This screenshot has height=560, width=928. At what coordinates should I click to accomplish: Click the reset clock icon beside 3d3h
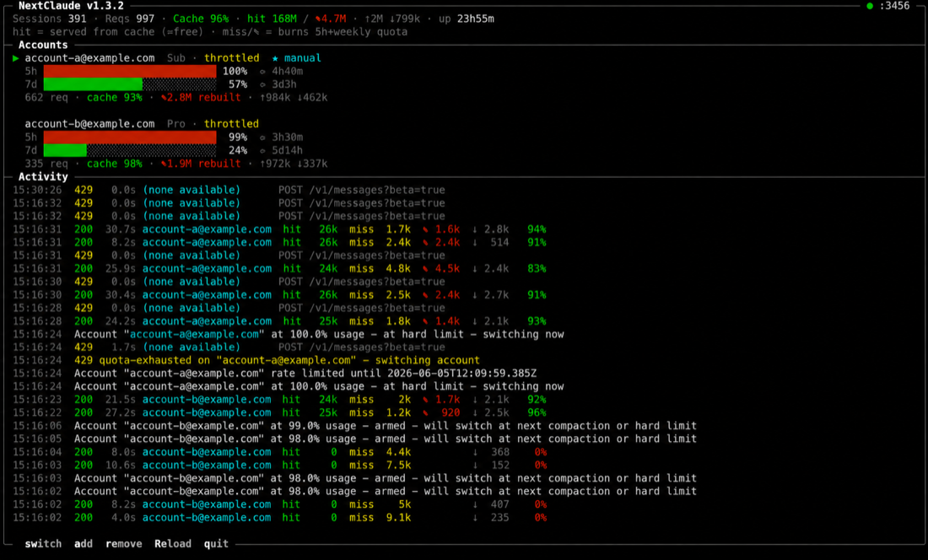coord(262,84)
